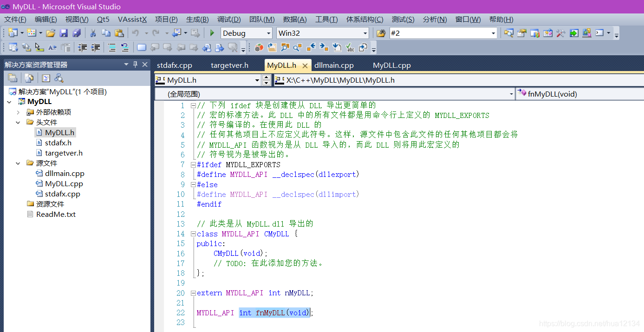The height and width of the screenshot is (332, 644).
Task: Close the MyDLL.h tab
Action: [305, 66]
